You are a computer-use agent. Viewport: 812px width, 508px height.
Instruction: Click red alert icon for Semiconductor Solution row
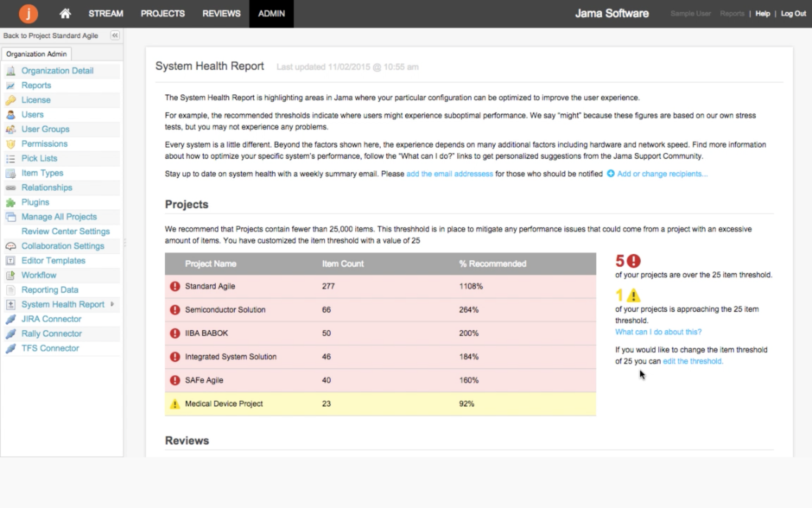click(175, 310)
